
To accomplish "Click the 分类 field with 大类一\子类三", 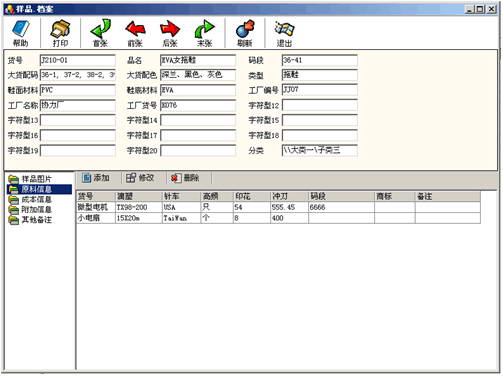I will pyautogui.click(x=320, y=150).
